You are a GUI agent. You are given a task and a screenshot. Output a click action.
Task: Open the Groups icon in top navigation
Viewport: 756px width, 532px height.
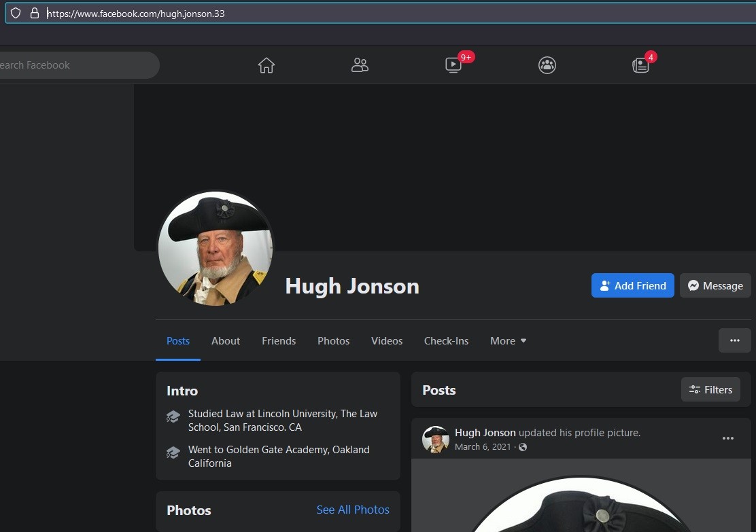tap(547, 65)
